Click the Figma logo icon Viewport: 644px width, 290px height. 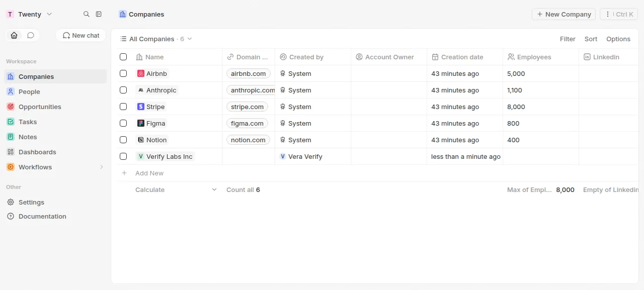[x=141, y=123]
